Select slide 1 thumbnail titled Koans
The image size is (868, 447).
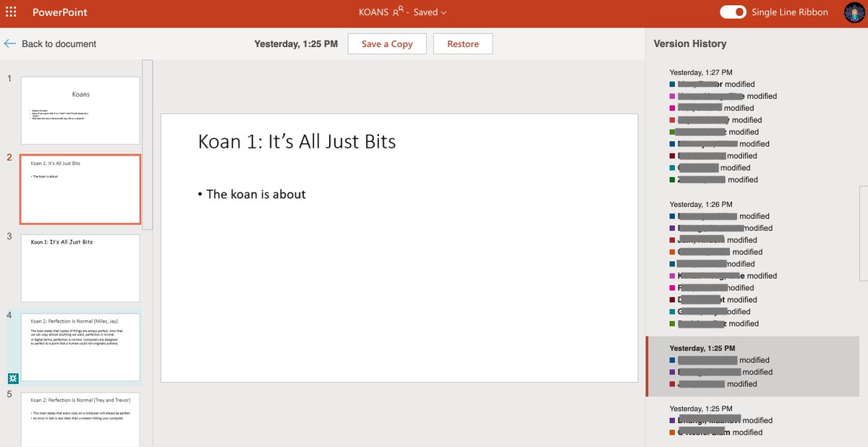pos(80,110)
